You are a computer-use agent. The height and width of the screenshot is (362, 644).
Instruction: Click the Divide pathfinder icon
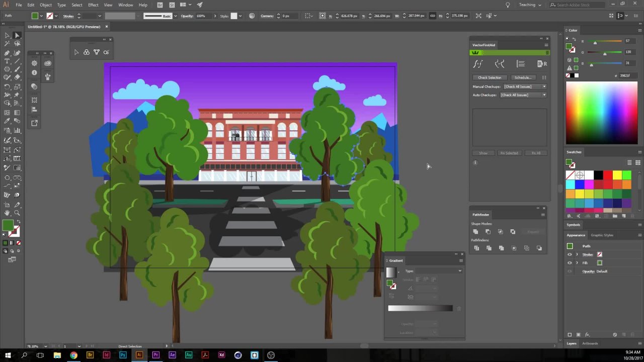(476, 248)
